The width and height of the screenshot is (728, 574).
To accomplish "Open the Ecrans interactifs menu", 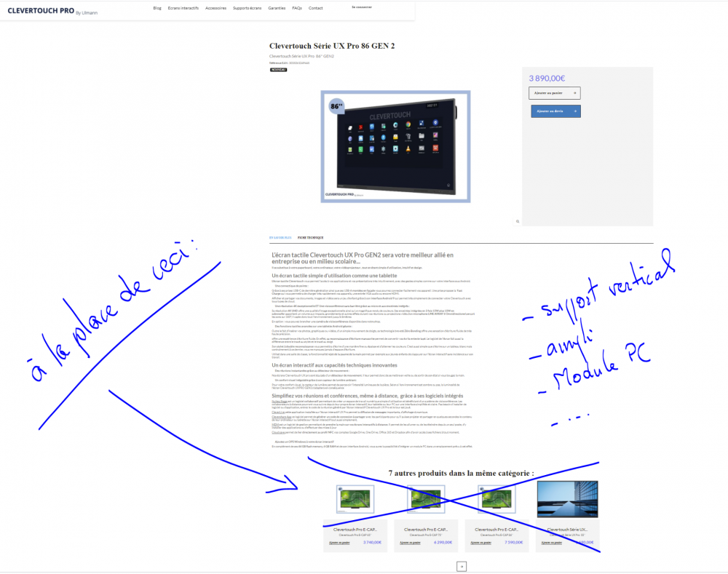I will point(183,8).
